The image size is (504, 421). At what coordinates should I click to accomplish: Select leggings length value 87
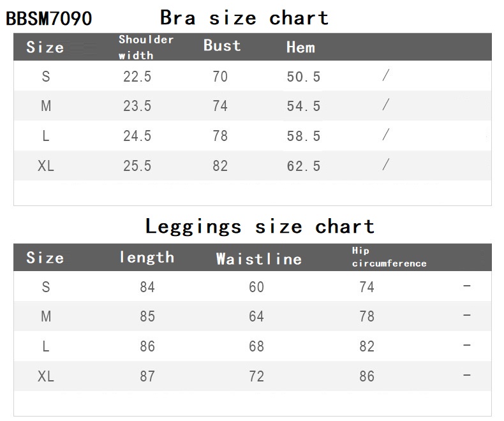tap(147, 376)
